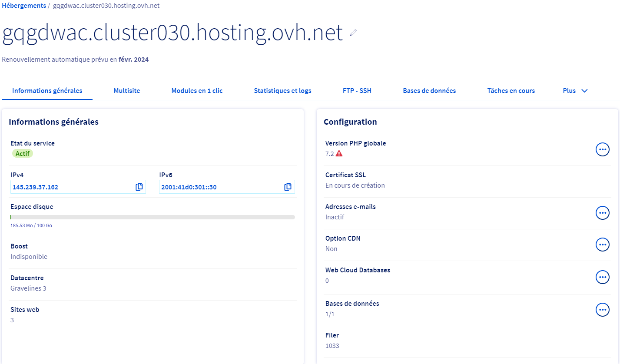This screenshot has width=620, height=364.
Task: Expand the Plus dropdown menu
Action: tap(575, 91)
